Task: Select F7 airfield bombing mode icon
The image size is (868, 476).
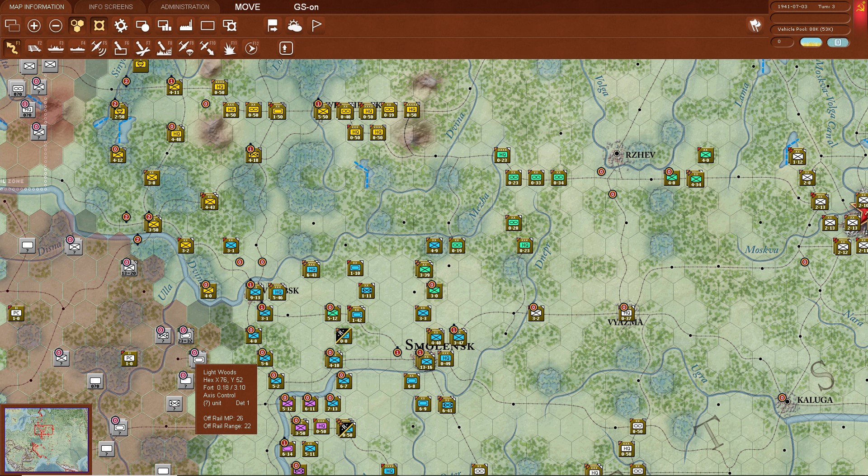Action: [142, 47]
